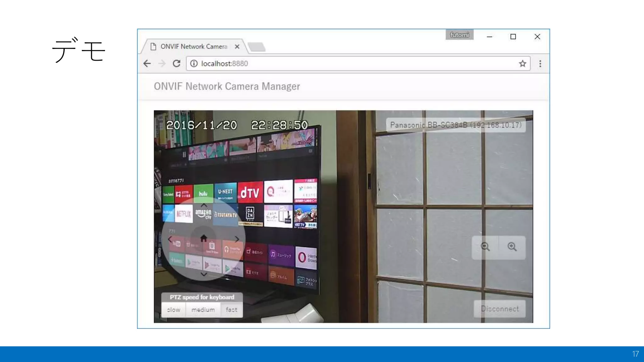Select the ONVIF Network Camera tab

tap(194, 47)
